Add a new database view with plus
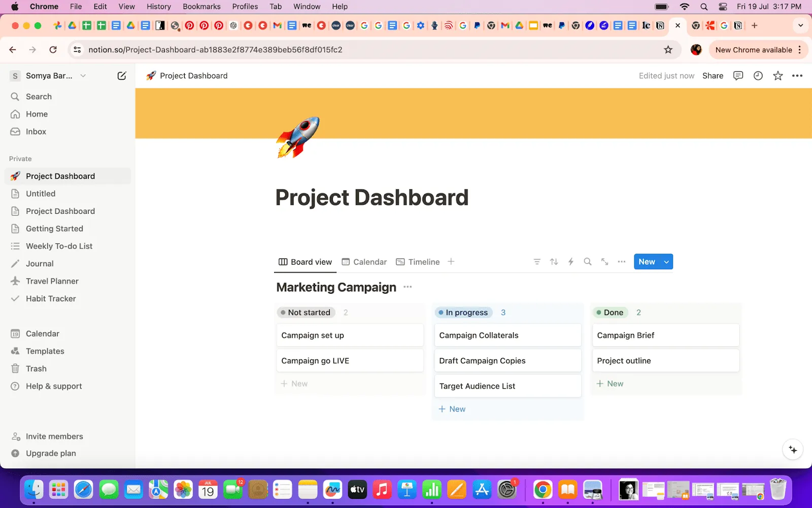This screenshot has width=812, height=508. (x=451, y=262)
